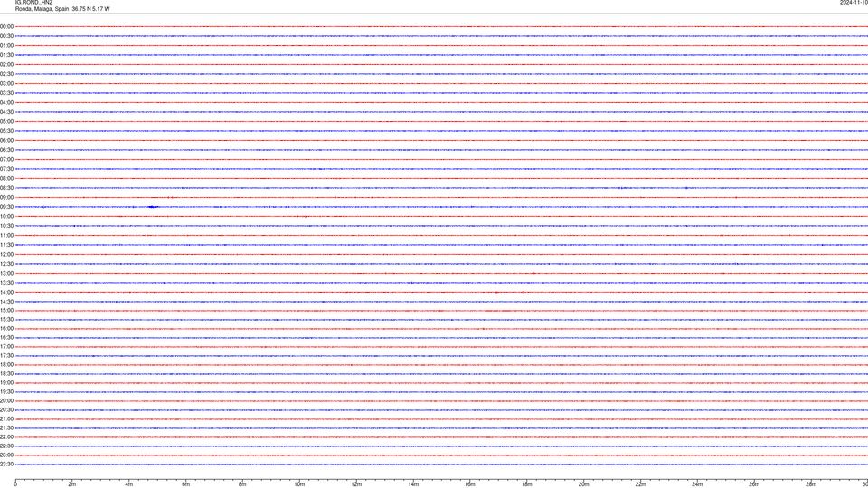Viewport: 868px width, 488px height.
Task: Select the '16:00' row label
Action: (6, 329)
